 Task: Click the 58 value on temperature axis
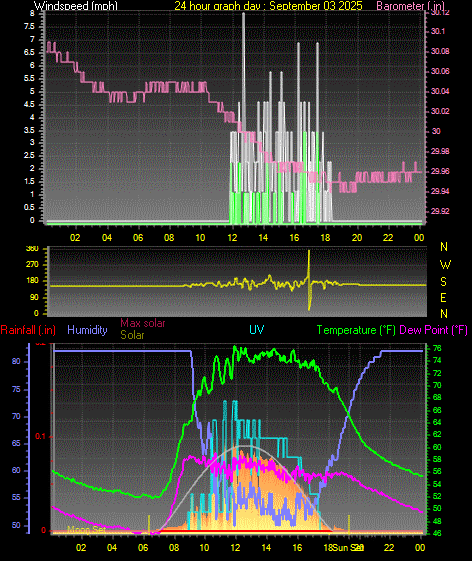click(437, 459)
